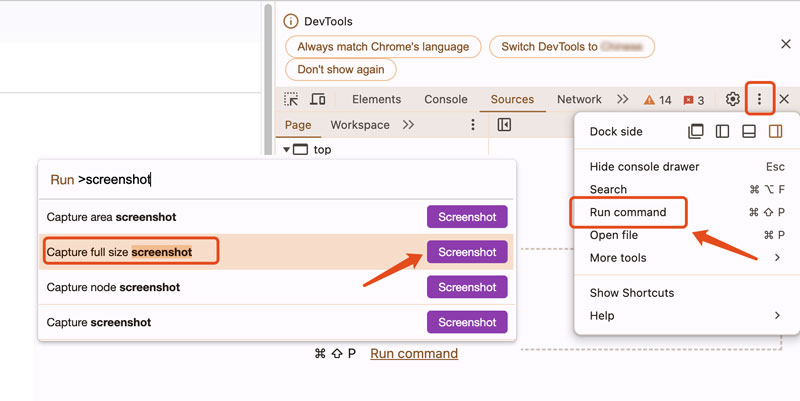Close the DevTools panel

(x=784, y=99)
